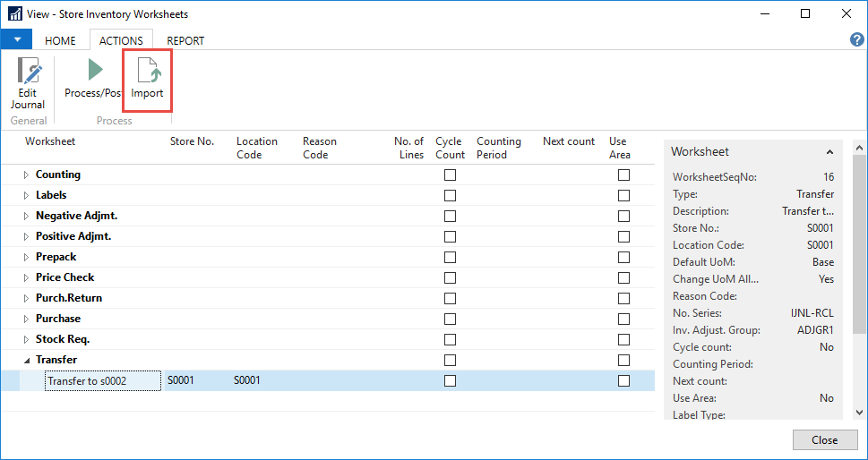This screenshot has width=868, height=460.
Task: Open the help question mark icon
Action: click(x=855, y=40)
